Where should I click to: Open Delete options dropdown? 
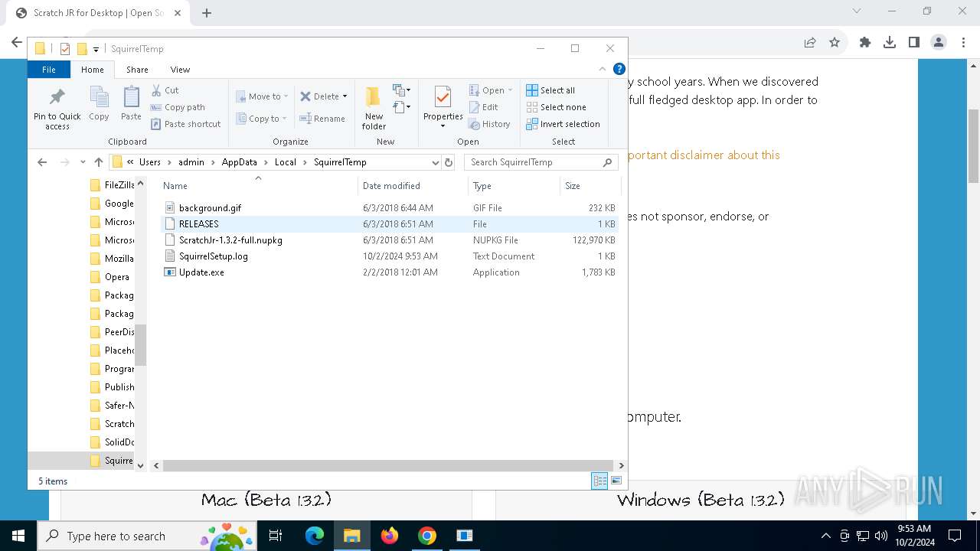(x=323, y=96)
